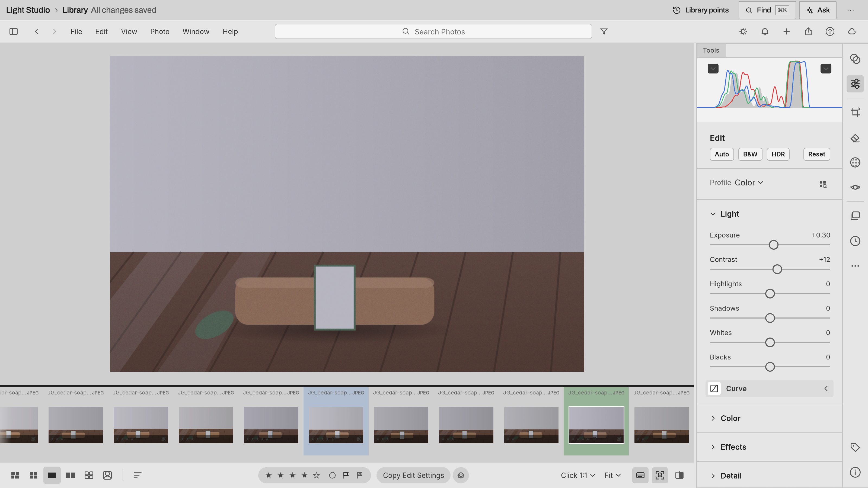868x488 pixels.
Task: Click the plus add photos icon
Action: click(x=786, y=31)
